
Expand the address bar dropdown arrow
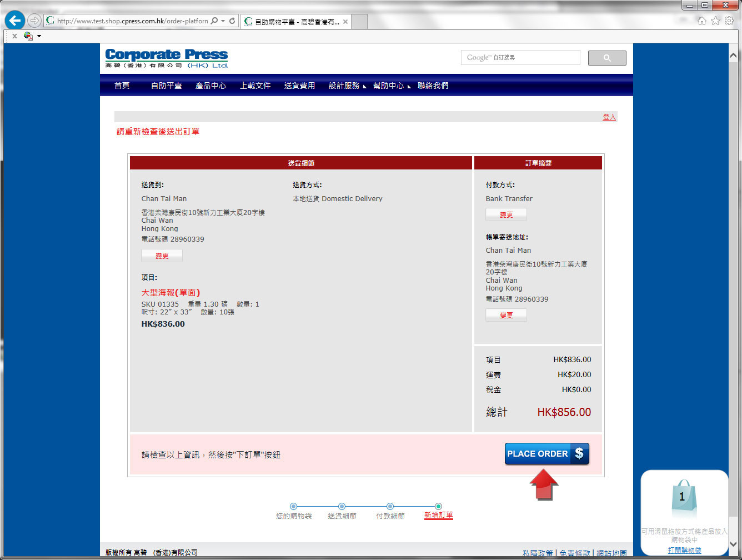223,21
